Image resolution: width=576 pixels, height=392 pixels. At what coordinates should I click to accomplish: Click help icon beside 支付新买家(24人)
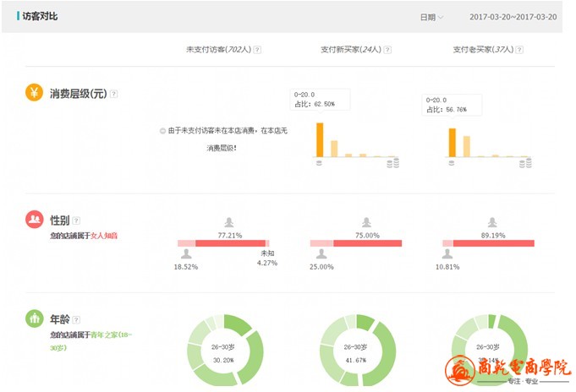click(x=387, y=50)
